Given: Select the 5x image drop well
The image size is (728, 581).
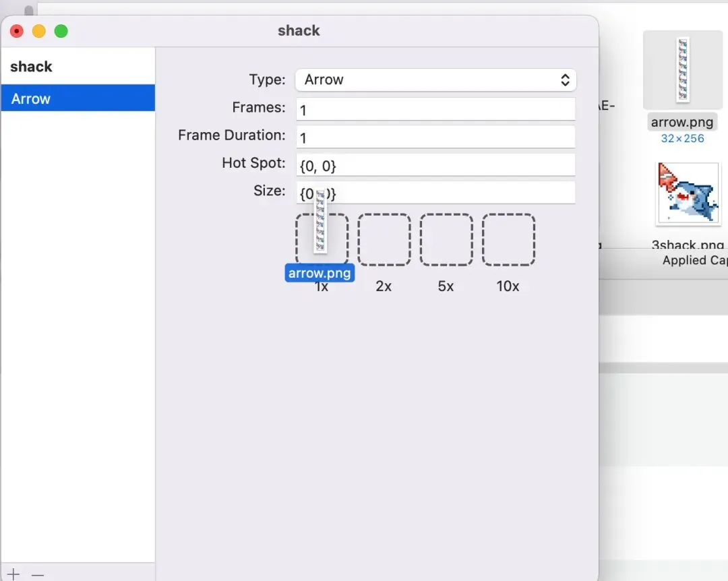Looking at the screenshot, I should (446, 240).
